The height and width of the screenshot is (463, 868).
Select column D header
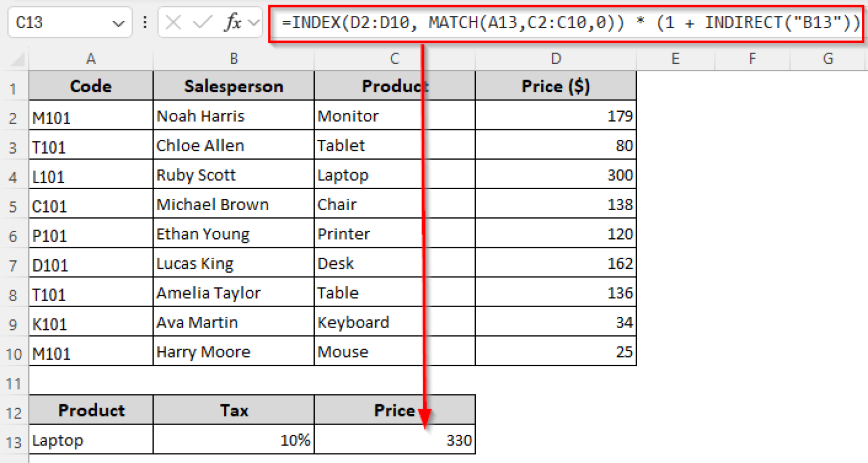click(555, 59)
